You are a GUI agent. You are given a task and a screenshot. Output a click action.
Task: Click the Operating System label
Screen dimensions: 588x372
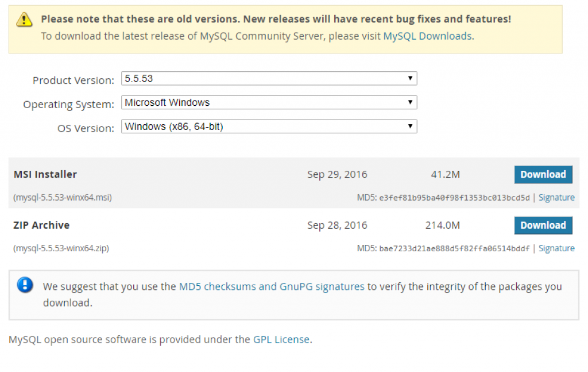pos(68,105)
